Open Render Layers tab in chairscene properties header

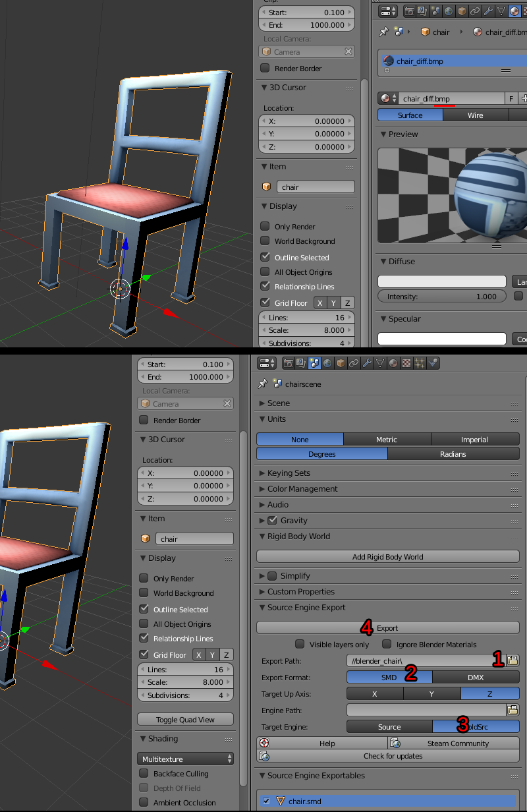301,363
